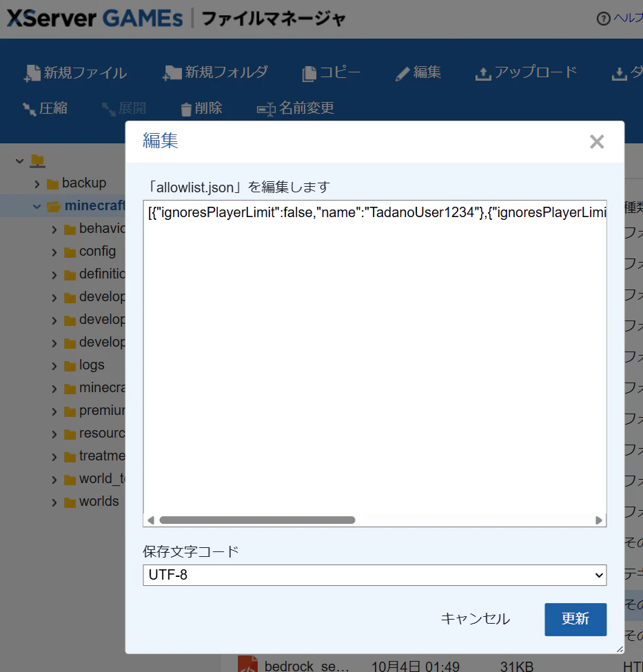Screen dimensions: 643x672
Task: Open the 保存文字コード UTF-8 dropdown
Action: 375,575
